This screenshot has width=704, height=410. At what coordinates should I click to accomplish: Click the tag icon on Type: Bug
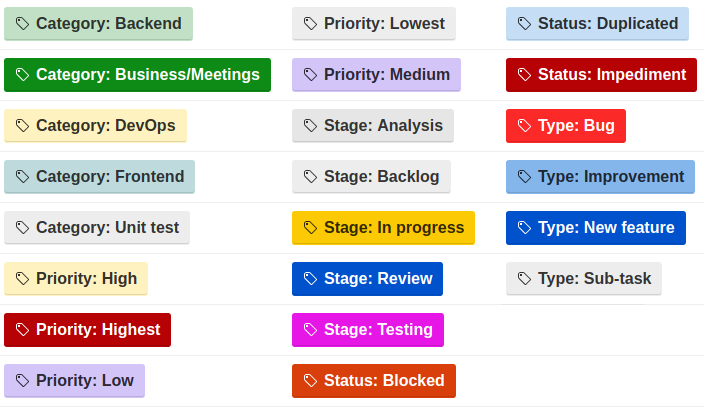(525, 126)
